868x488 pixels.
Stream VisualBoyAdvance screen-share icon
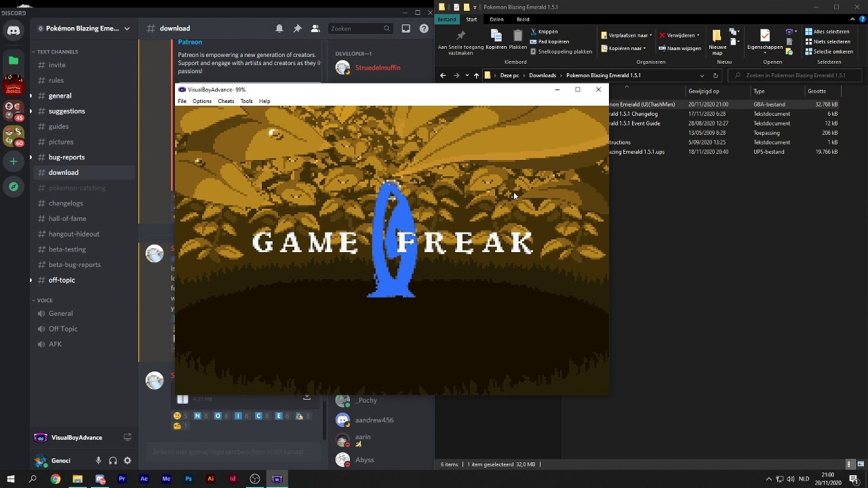pyautogui.click(x=127, y=438)
